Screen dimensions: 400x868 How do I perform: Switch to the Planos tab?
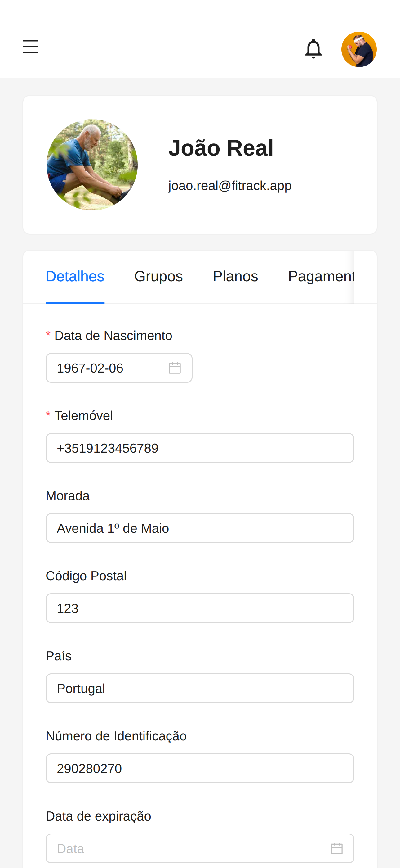point(235,276)
